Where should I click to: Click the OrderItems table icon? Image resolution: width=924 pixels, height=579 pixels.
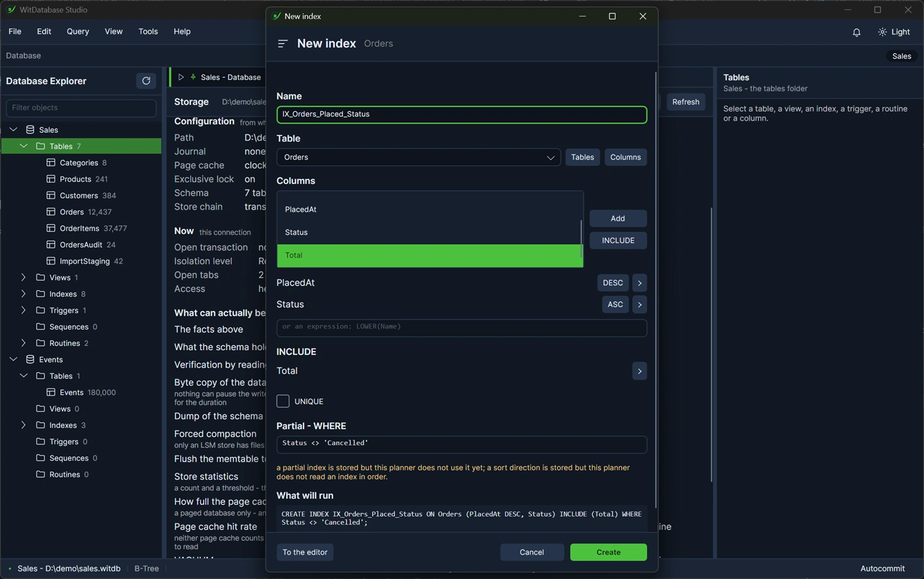click(x=51, y=228)
